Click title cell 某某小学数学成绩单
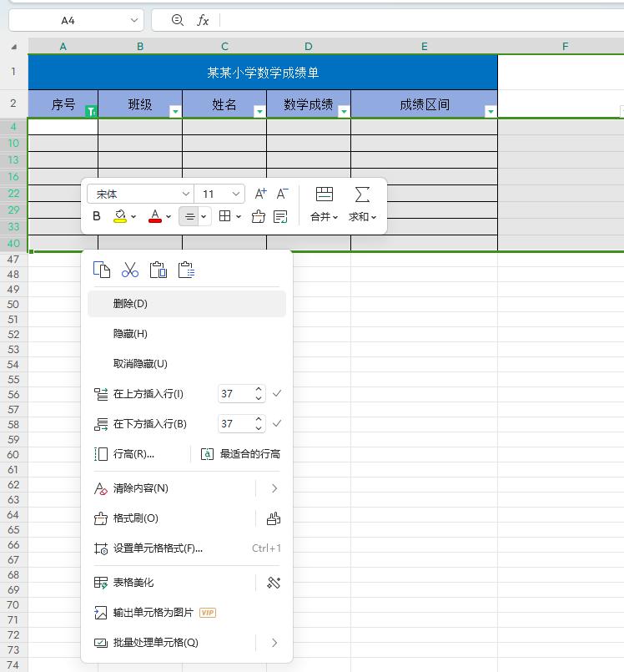The width and height of the screenshot is (624, 672). click(x=263, y=73)
